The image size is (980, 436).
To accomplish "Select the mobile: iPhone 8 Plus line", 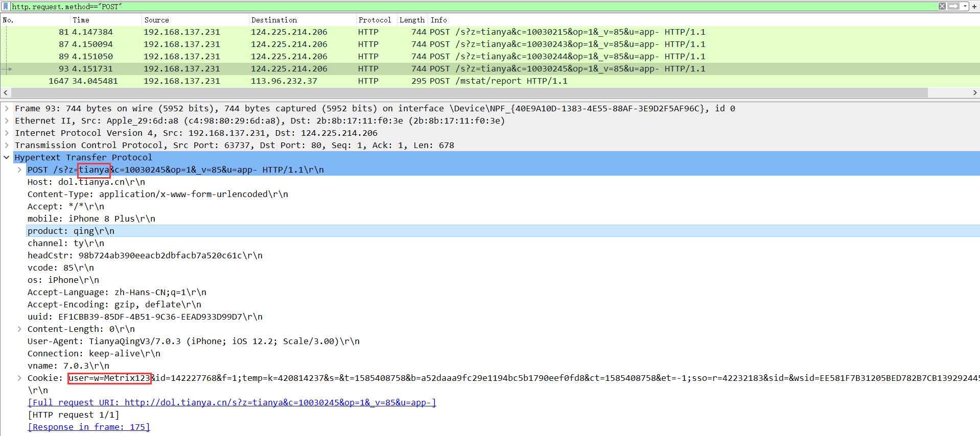I will (x=91, y=219).
